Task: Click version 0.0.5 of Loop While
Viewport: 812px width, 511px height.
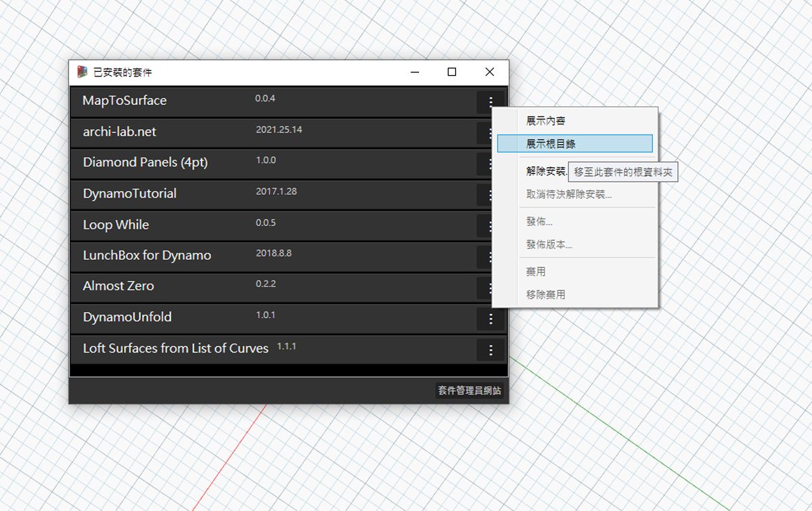Action: (266, 223)
